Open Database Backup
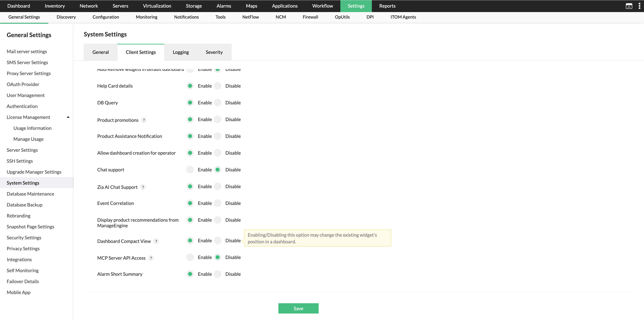Viewport: 644px width, 320px height. click(x=25, y=205)
